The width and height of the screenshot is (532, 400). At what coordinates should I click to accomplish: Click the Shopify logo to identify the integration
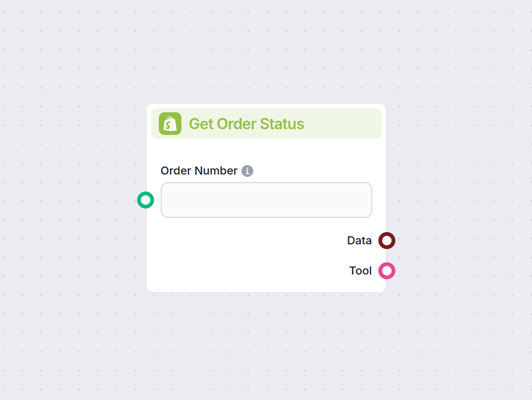tap(170, 124)
